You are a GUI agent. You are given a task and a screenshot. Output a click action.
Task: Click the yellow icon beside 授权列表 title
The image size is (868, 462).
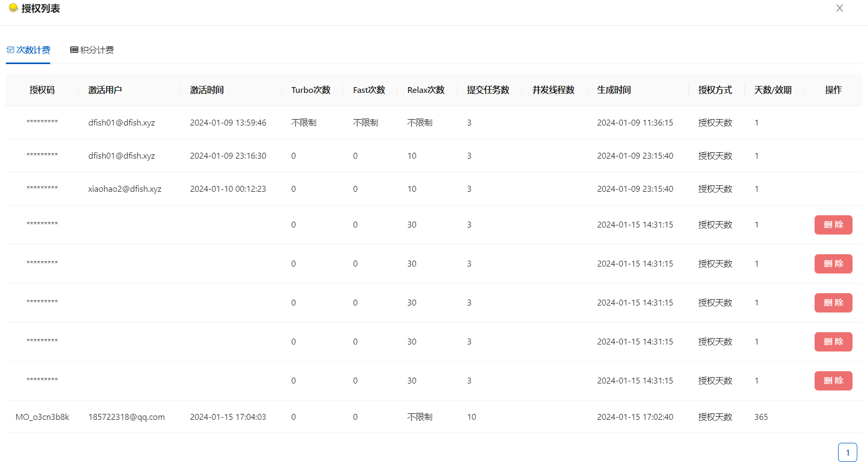[x=13, y=8]
